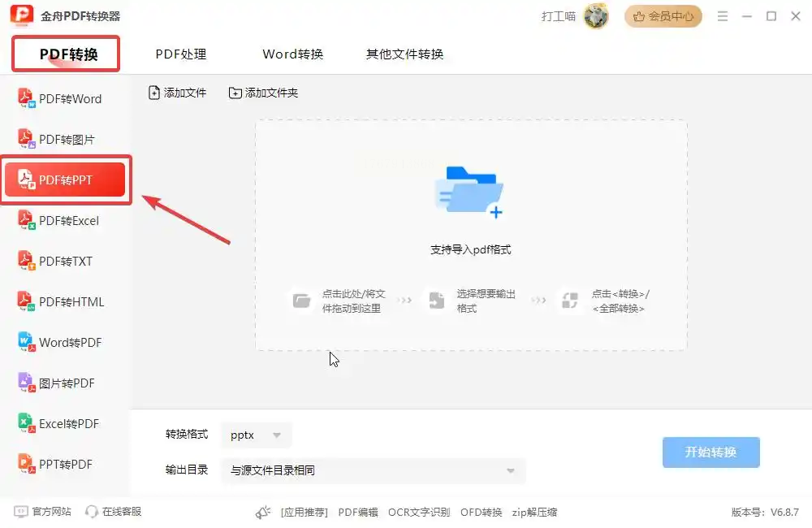Click the megaphone 应用推荐 icon
The height and width of the screenshot is (528, 812).
[263, 512]
